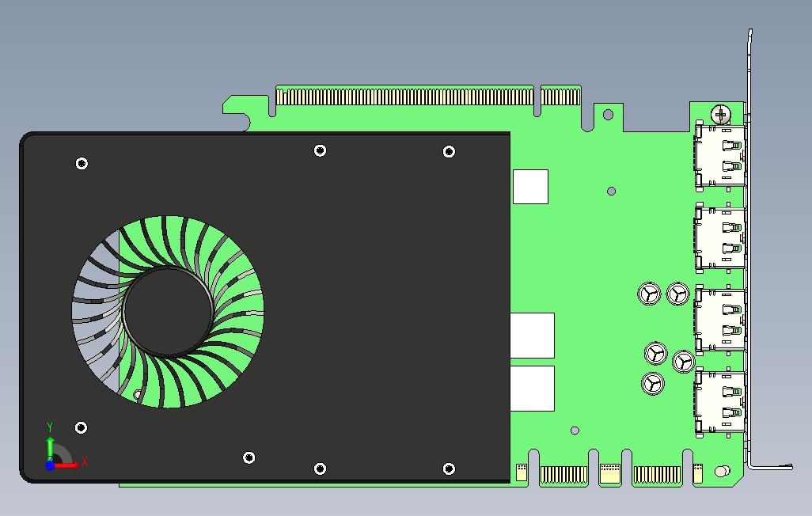Viewport: 812px width, 516px height.
Task: Click the topmost DisplayPort connector
Action: pos(720,155)
